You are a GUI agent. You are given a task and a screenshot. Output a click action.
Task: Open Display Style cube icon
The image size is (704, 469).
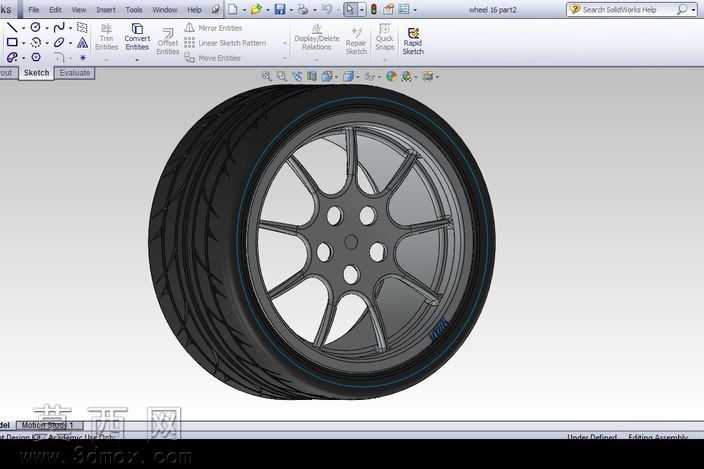coord(348,76)
